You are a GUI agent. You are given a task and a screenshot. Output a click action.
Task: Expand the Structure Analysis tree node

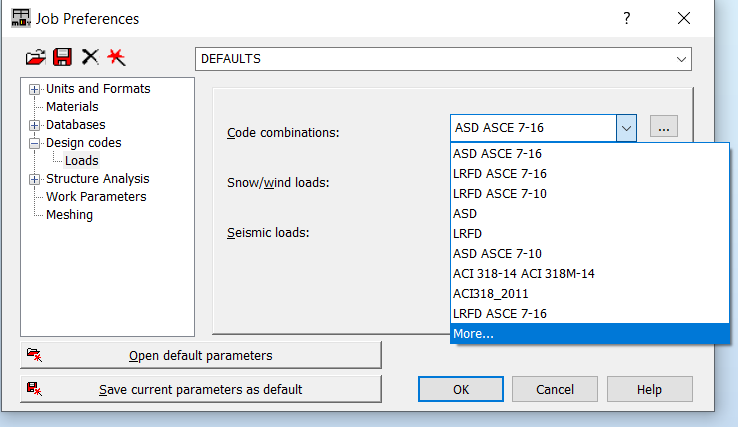click(x=35, y=179)
